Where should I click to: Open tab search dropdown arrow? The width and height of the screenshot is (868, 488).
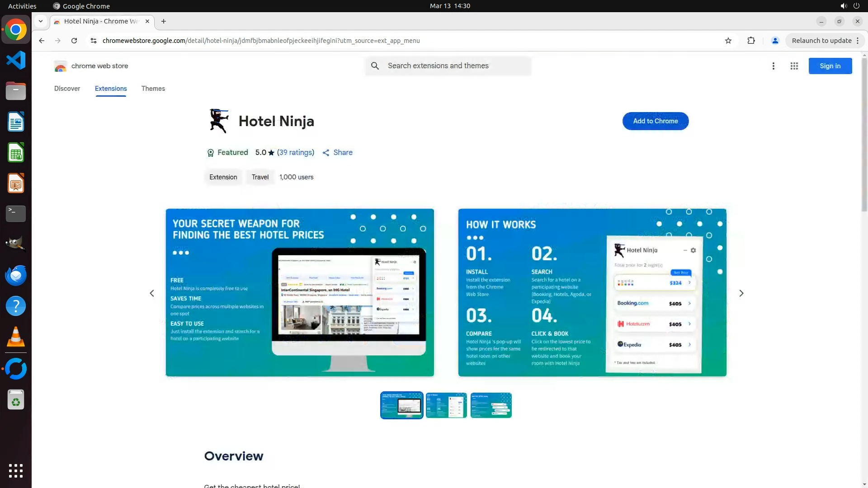click(x=41, y=21)
